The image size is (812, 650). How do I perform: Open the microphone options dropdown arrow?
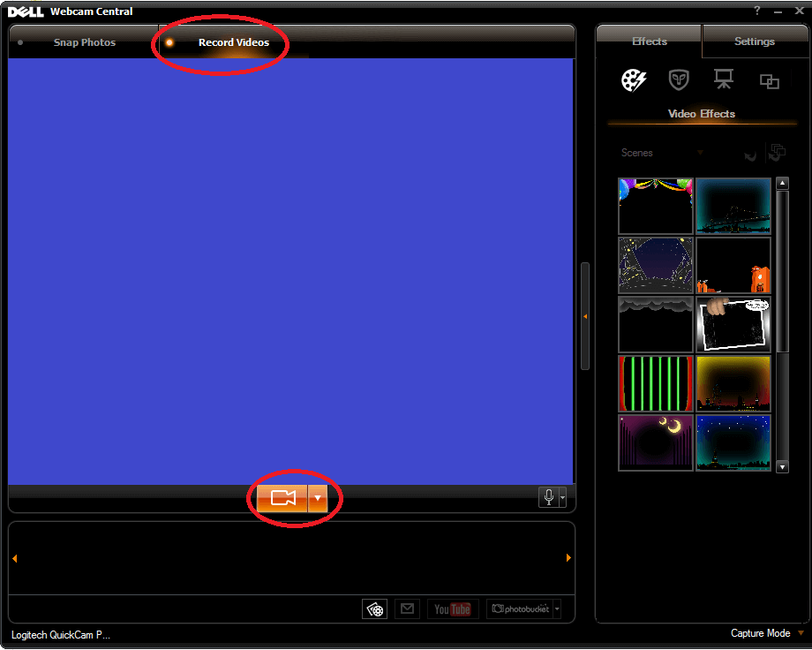[x=562, y=498]
